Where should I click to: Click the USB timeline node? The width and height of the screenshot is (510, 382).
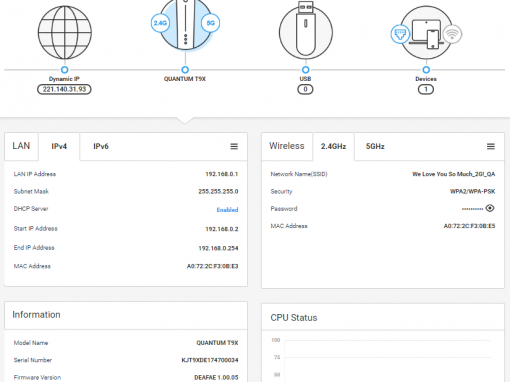point(306,70)
